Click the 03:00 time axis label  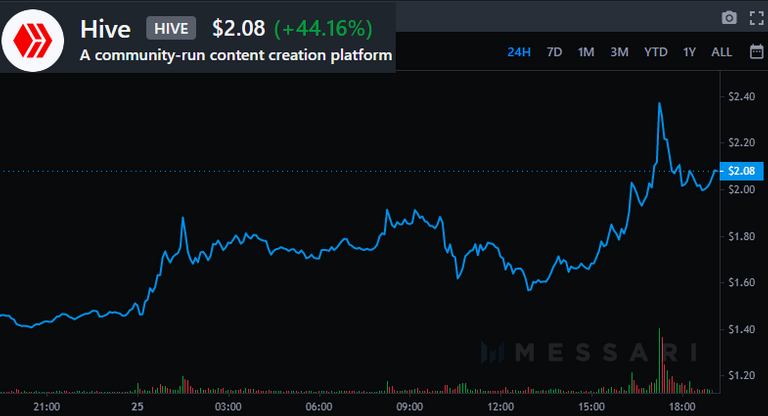coord(228,407)
